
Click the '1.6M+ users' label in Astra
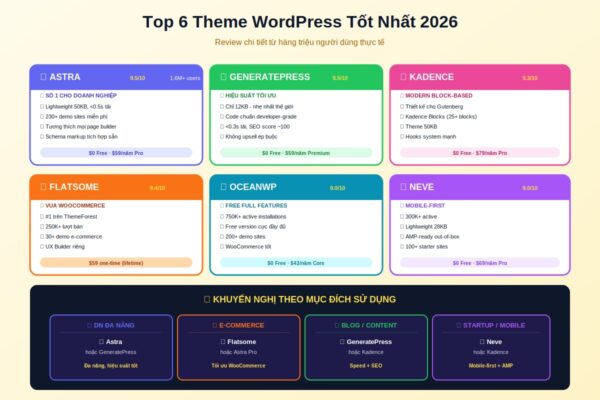coord(185,78)
